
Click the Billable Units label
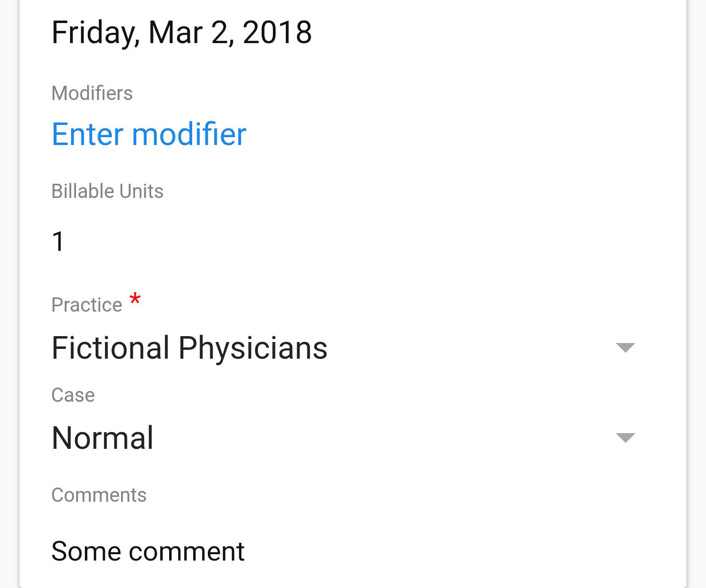(107, 191)
